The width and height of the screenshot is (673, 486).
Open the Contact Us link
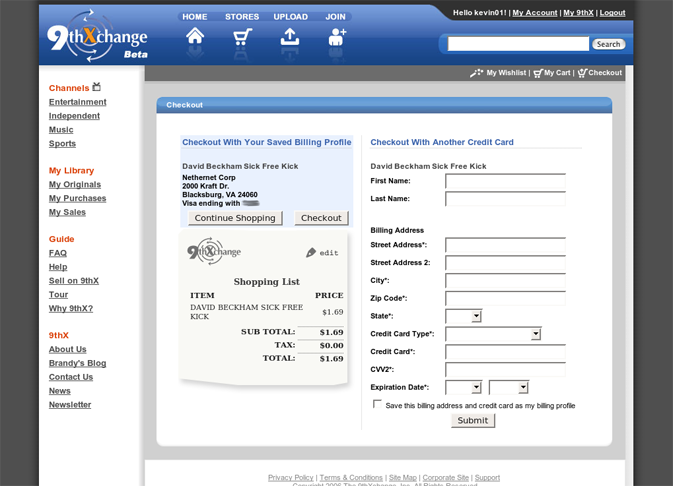tap(71, 377)
